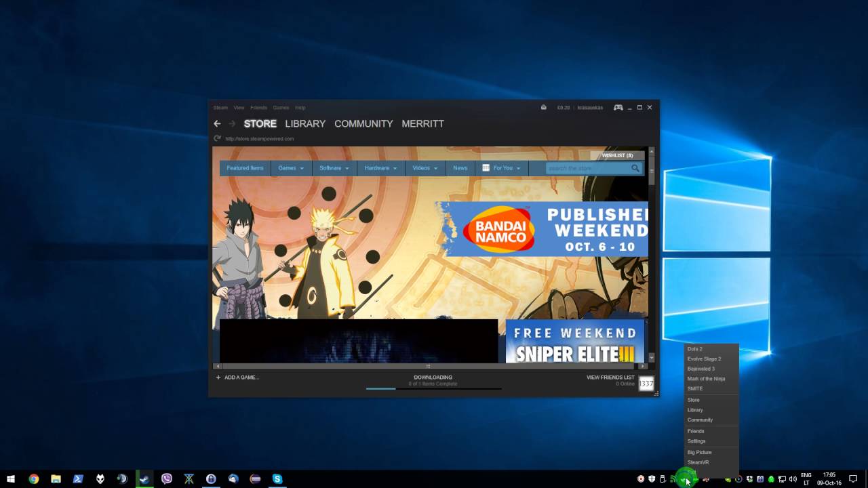Click the Windows Start button
Screen dimensions: 868x488
pyautogui.click(x=11, y=479)
